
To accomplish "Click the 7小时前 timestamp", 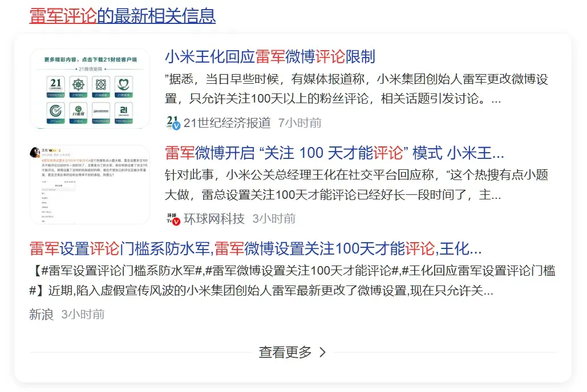I will pos(299,122).
